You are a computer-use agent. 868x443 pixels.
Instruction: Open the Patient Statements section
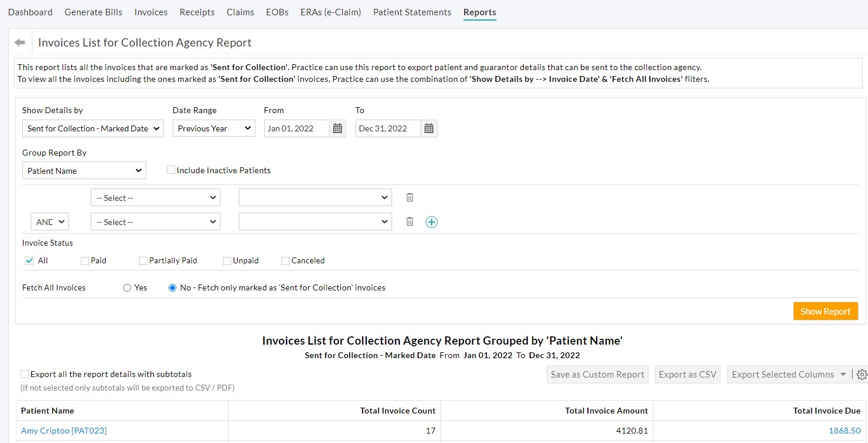click(412, 12)
